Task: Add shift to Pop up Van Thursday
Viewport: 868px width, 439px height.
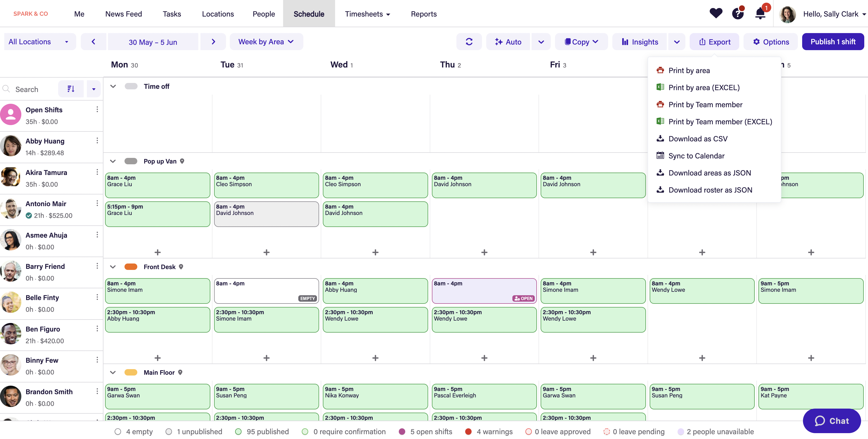Action: click(484, 252)
